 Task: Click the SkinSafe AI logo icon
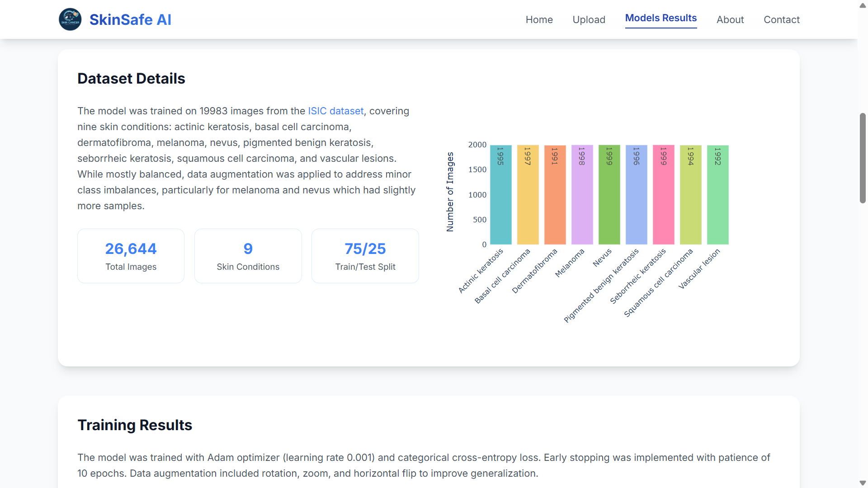coord(70,19)
